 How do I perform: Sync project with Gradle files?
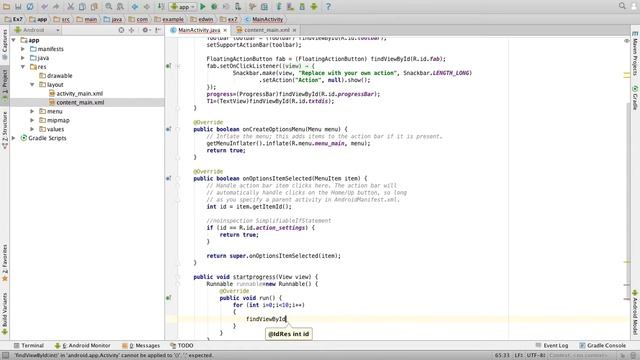[x=279, y=7]
